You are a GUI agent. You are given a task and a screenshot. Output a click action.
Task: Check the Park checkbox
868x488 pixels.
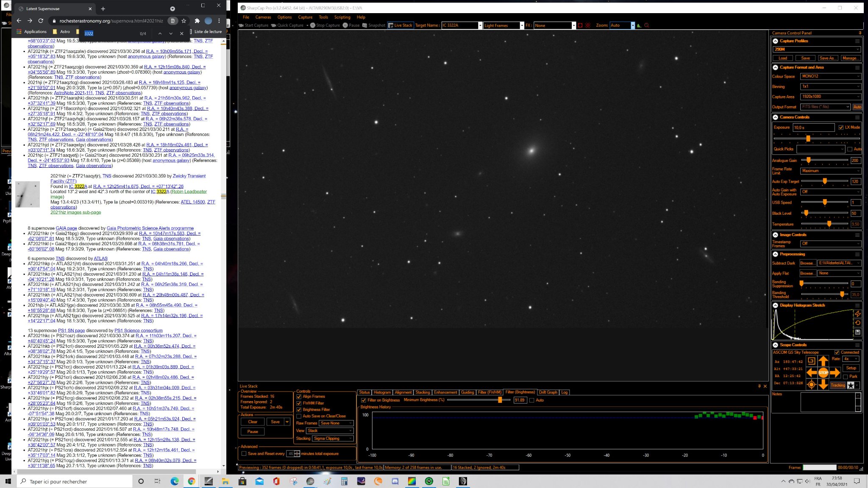click(845, 377)
